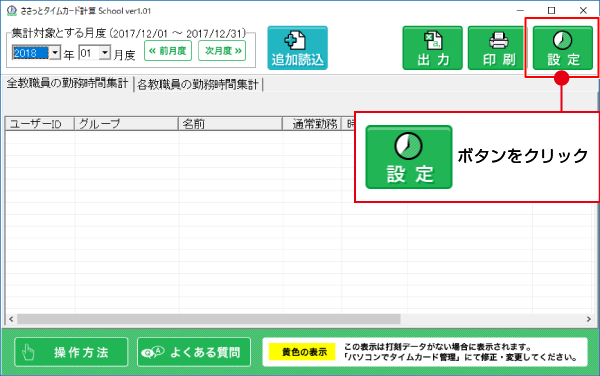This screenshot has width=600, height=376.
Task: Click the horizontal scrollbar thumb
Action: pyautogui.click(x=209, y=319)
